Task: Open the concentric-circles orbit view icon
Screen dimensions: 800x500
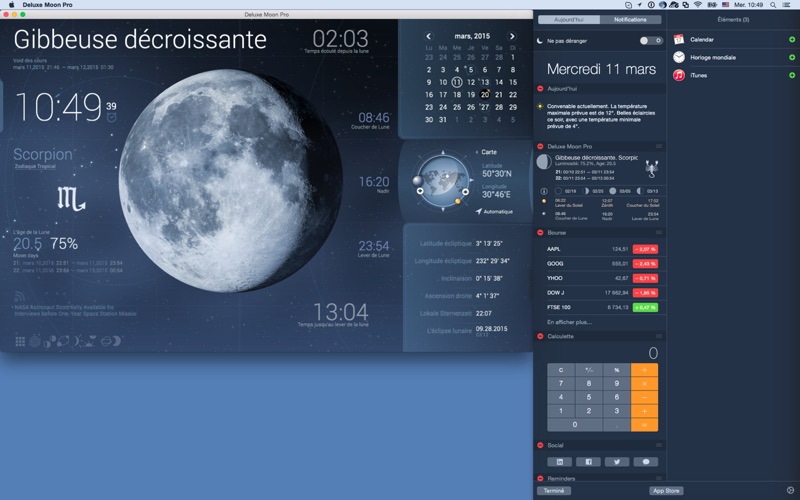Action: [x=34, y=341]
